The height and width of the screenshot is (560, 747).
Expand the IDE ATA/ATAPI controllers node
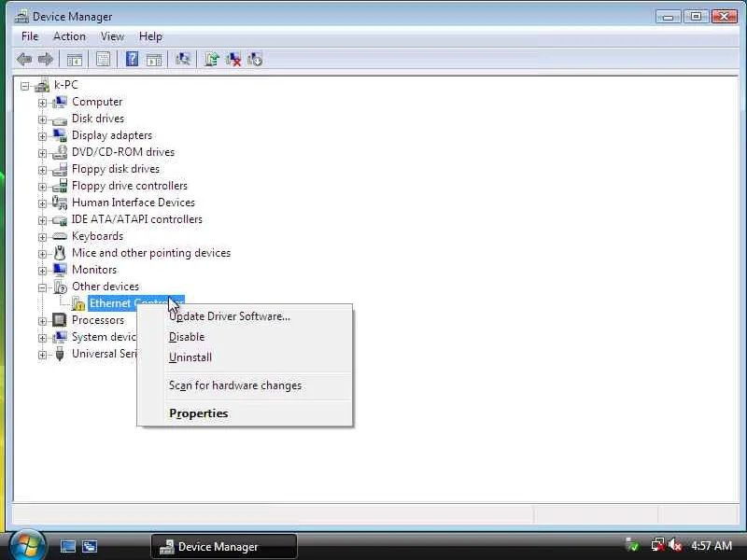[42, 220]
